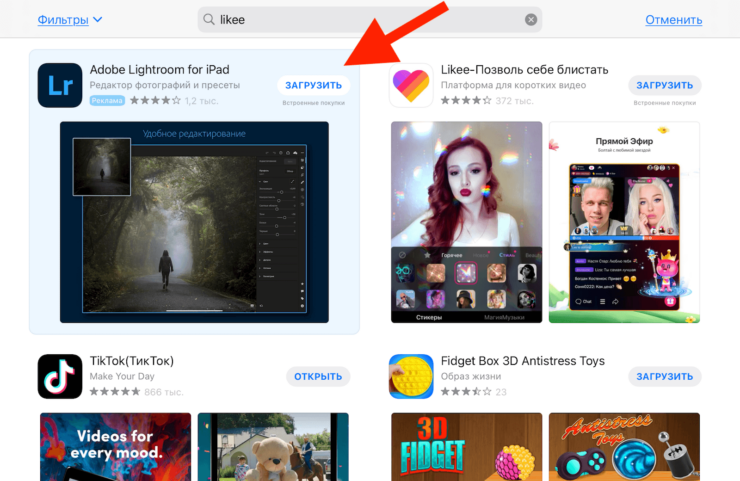Click the Редактор фотографий и пресеты subtitle

(165, 85)
